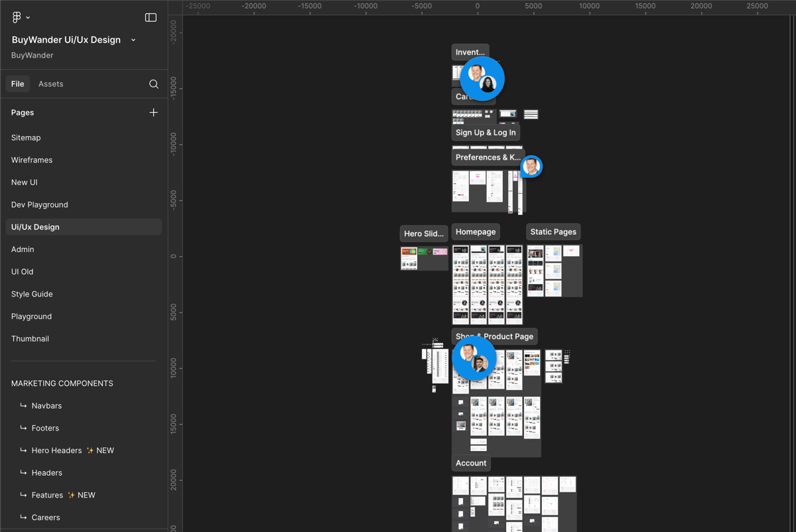Go to the Dev Playground page
The height and width of the screenshot is (532, 796).
point(40,205)
